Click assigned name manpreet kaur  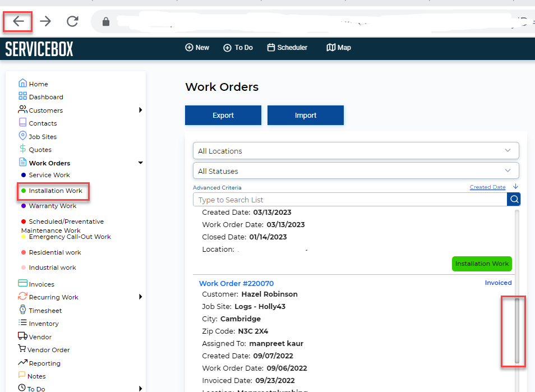(x=276, y=344)
